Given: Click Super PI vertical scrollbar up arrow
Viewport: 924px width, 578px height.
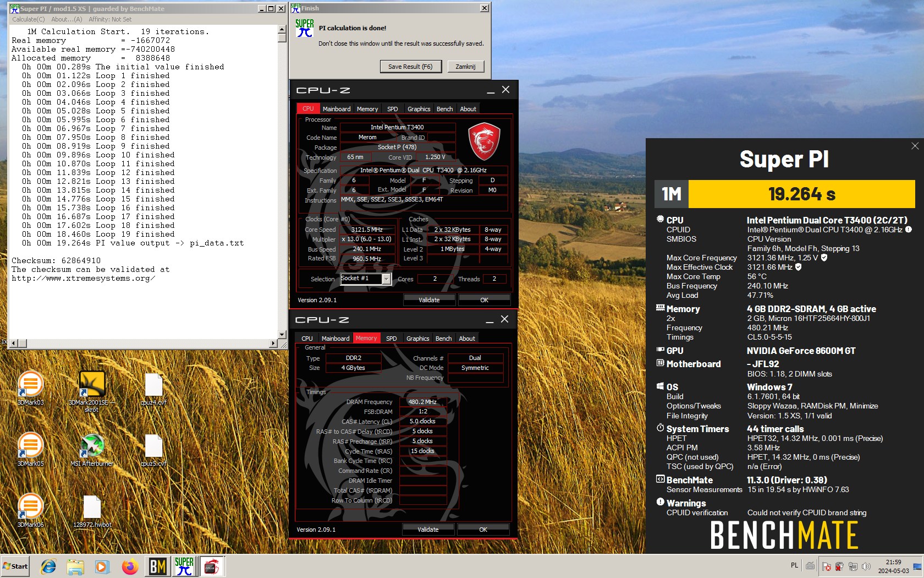Looking at the screenshot, I should click(282, 29).
